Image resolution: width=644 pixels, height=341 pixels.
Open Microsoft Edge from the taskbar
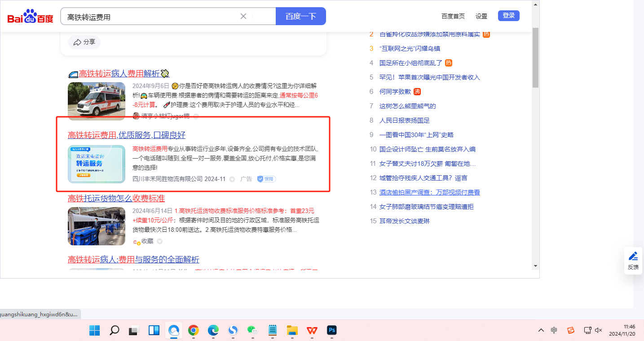click(213, 331)
